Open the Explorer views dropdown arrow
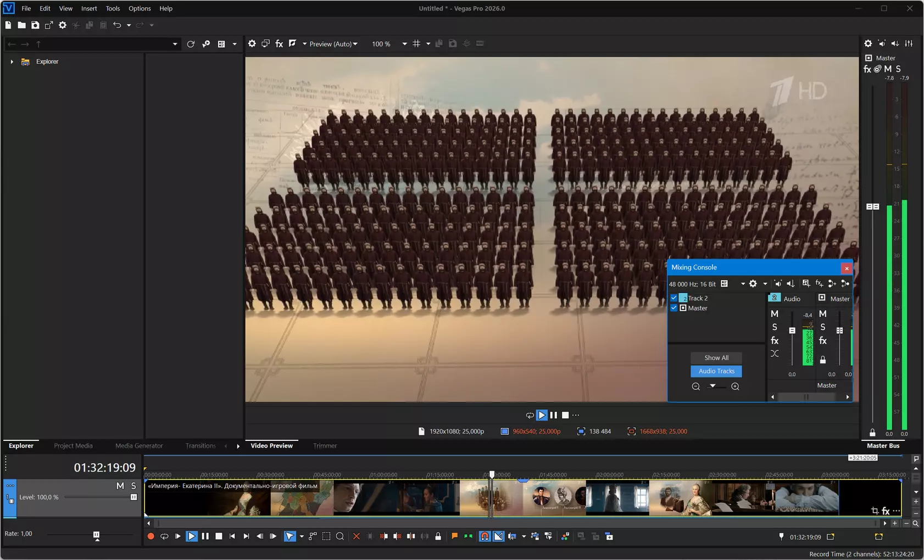The width and height of the screenshot is (924, 560). pyautogui.click(x=235, y=44)
